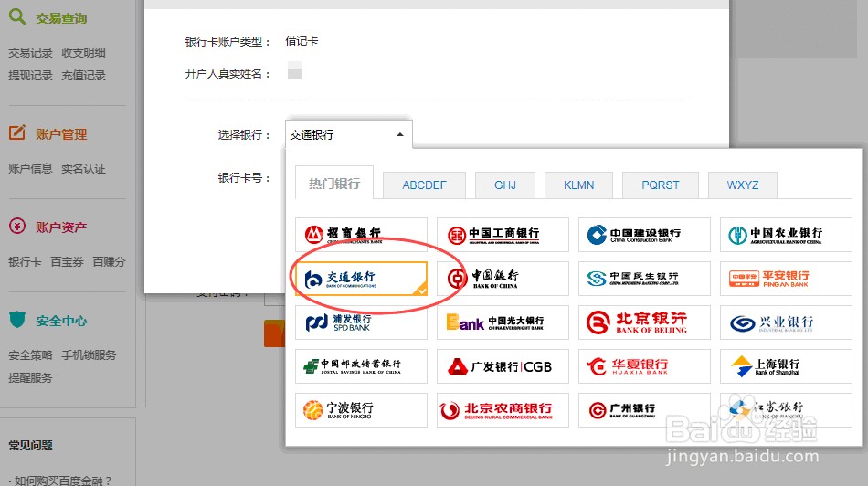The height and width of the screenshot is (486, 868).
Task: Open 手机锁服务 link
Action: coord(90,354)
